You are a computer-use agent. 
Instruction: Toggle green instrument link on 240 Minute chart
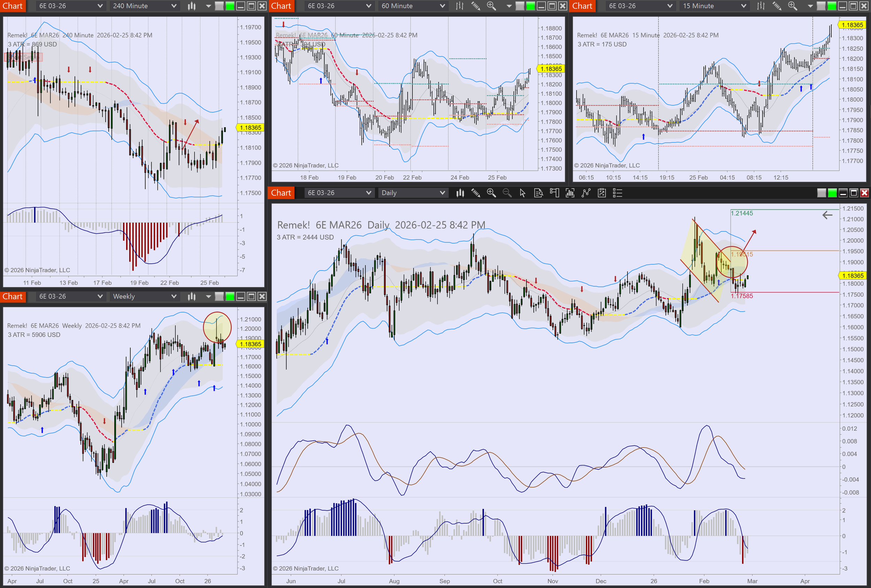(230, 6)
